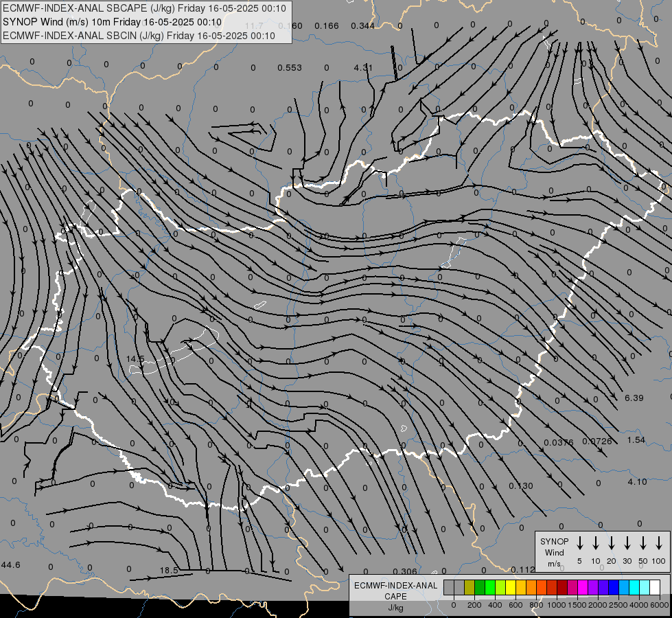This screenshot has width=672, height=618.
Task: Click the SYNOP Wind m/s legend label
Action: (554, 552)
